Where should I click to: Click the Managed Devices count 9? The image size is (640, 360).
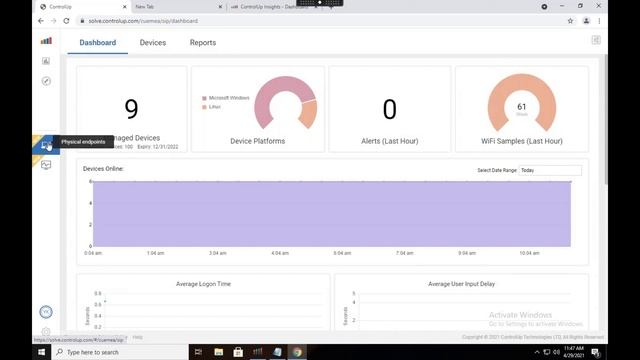coord(131,109)
